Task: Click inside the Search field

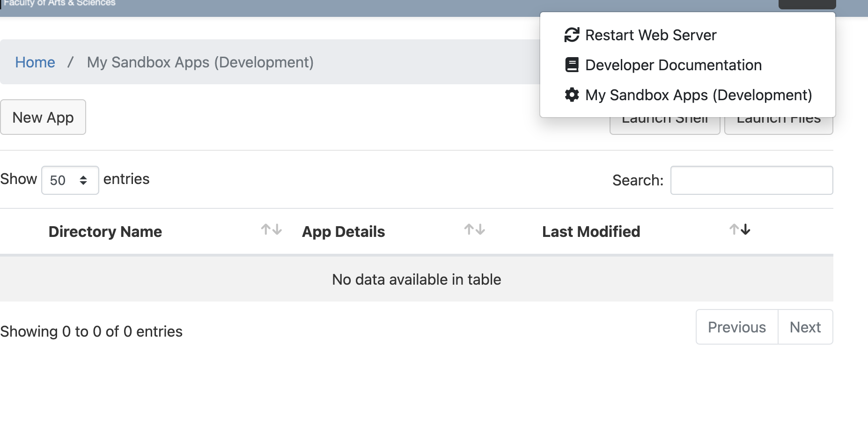Action: click(751, 180)
